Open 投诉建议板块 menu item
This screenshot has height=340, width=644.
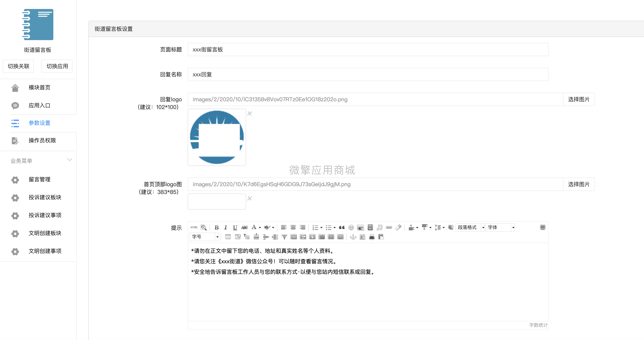click(x=45, y=197)
